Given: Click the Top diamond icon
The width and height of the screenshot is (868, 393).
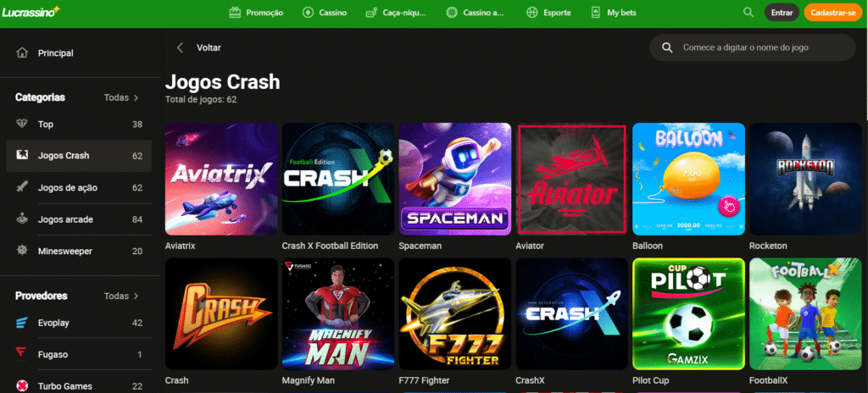Looking at the screenshot, I should pyautogui.click(x=22, y=124).
